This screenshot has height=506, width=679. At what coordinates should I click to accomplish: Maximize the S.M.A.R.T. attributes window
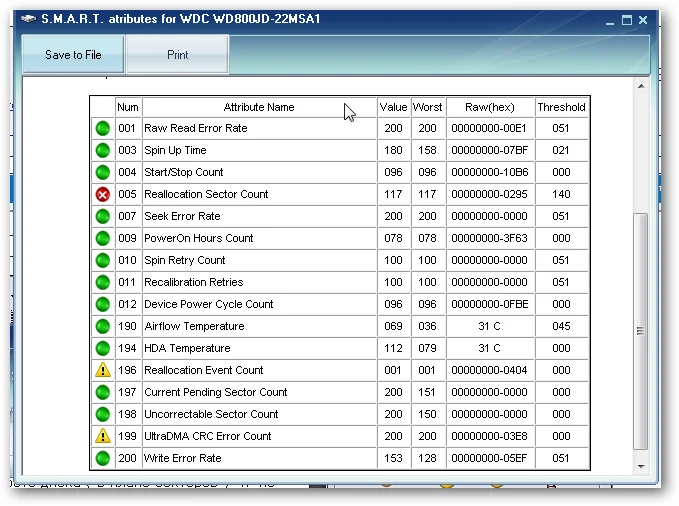click(627, 20)
